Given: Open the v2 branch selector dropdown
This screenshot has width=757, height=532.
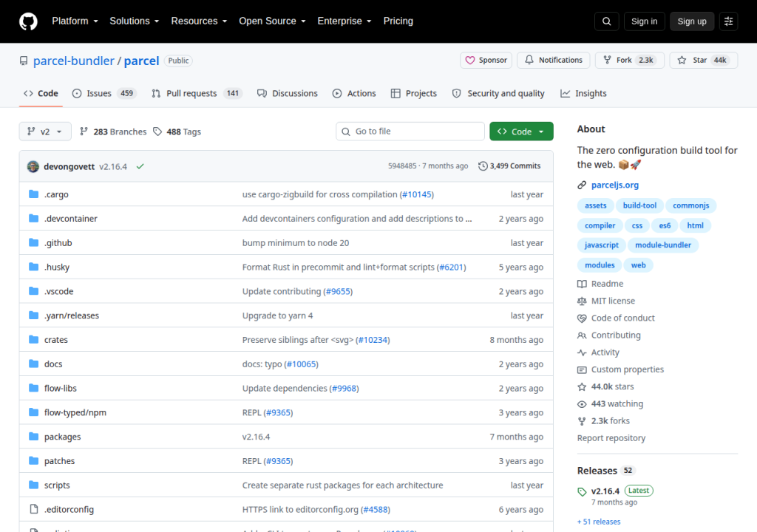Looking at the screenshot, I should pos(45,132).
